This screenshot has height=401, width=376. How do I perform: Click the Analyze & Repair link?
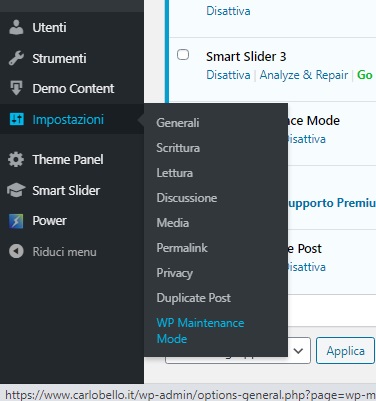pos(304,75)
